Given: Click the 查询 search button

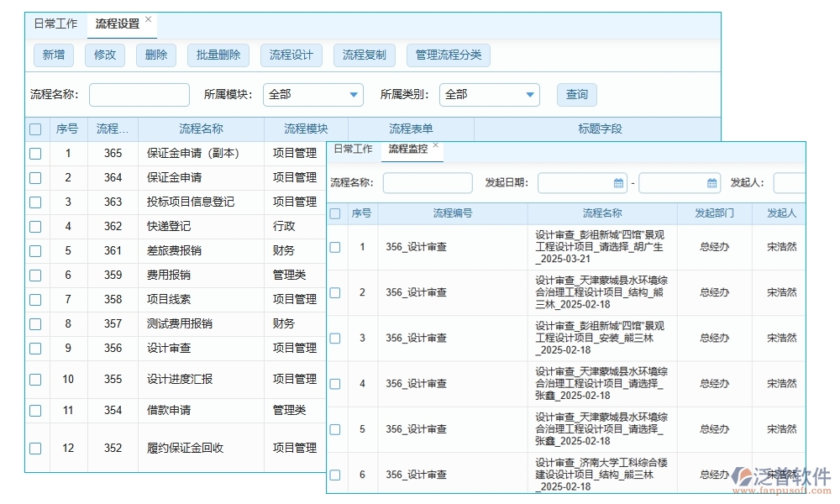Looking at the screenshot, I should pyautogui.click(x=576, y=95).
